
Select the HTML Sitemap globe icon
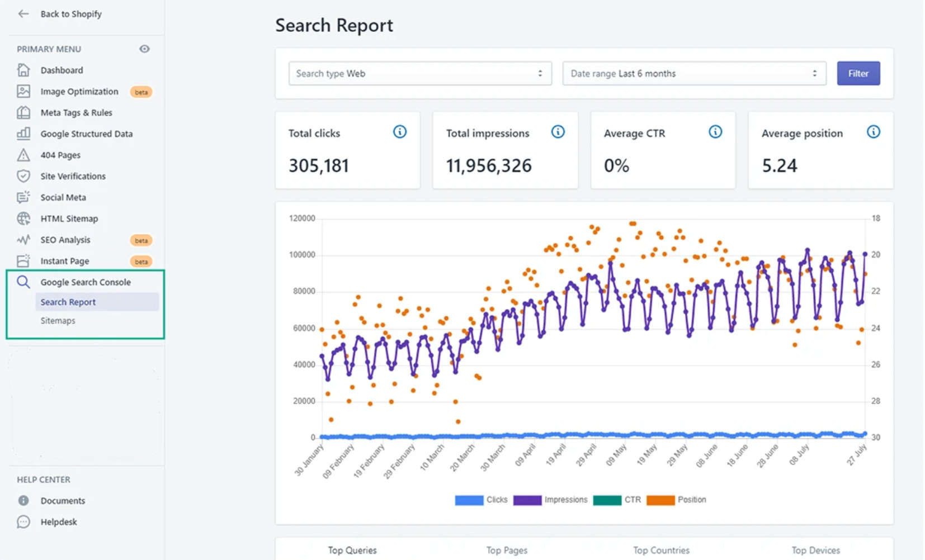point(23,219)
